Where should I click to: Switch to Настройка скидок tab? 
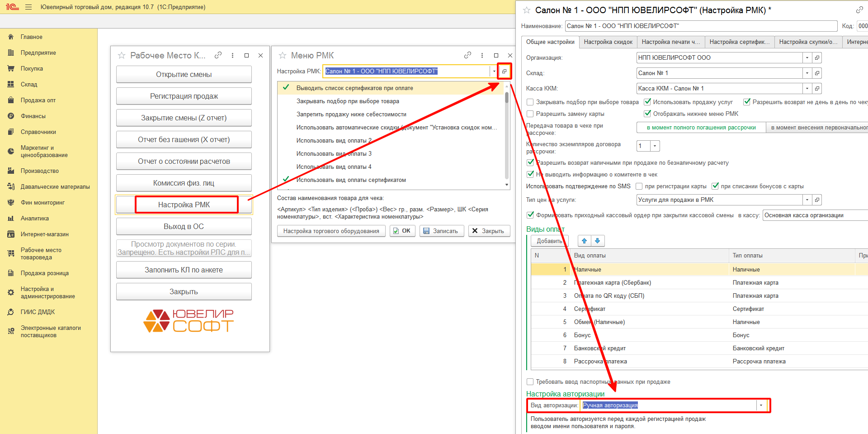pyautogui.click(x=608, y=42)
